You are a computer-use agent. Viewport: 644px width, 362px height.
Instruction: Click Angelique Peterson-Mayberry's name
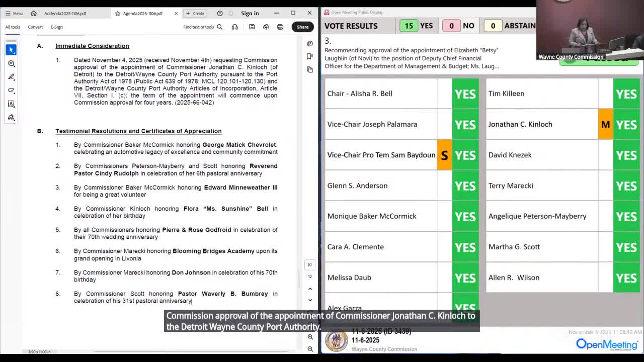tap(537, 216)
